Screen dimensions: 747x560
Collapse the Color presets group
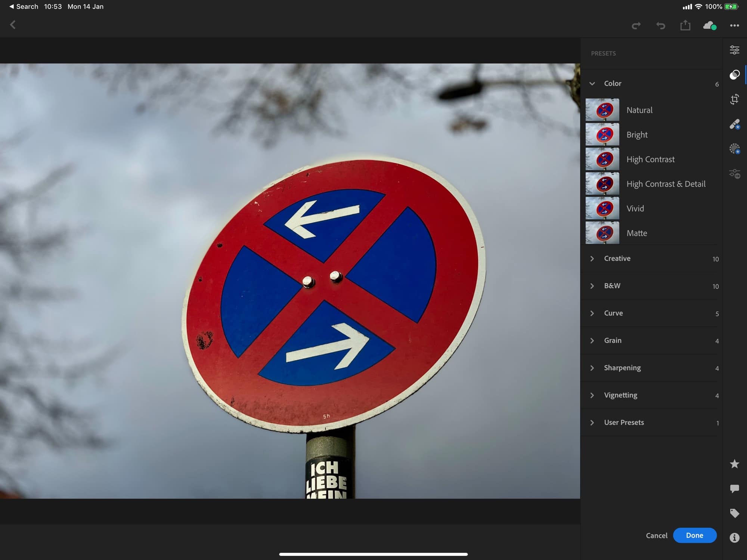pos(592,84)
